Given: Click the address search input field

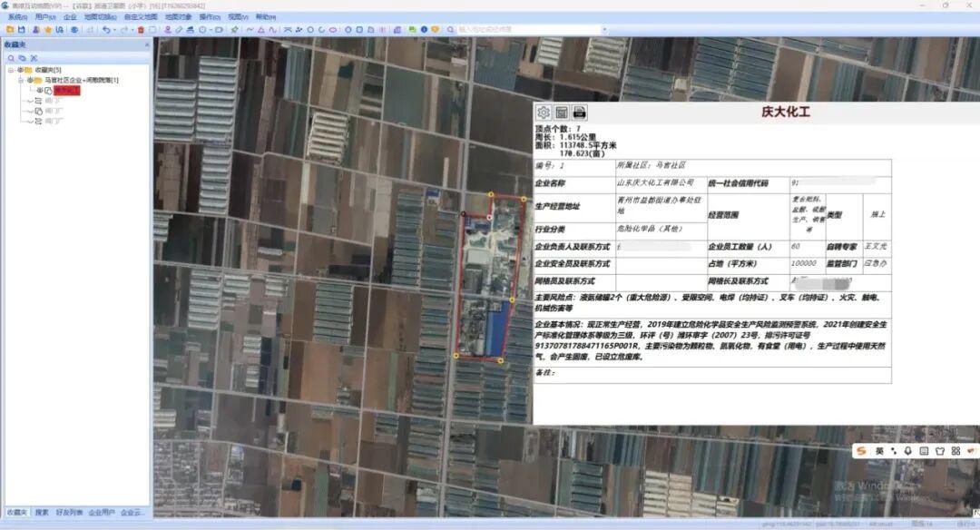Looking at the screenshot, I should pyautogui.click(x=526, y=30).
